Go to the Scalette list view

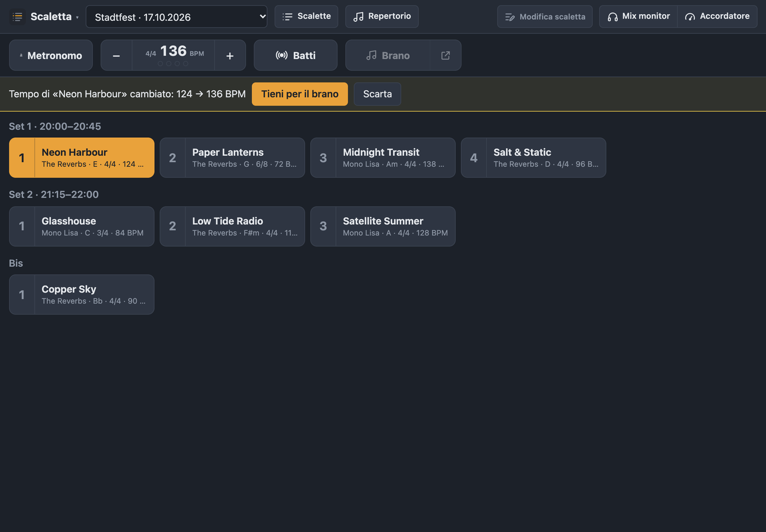tap(306, 16)
